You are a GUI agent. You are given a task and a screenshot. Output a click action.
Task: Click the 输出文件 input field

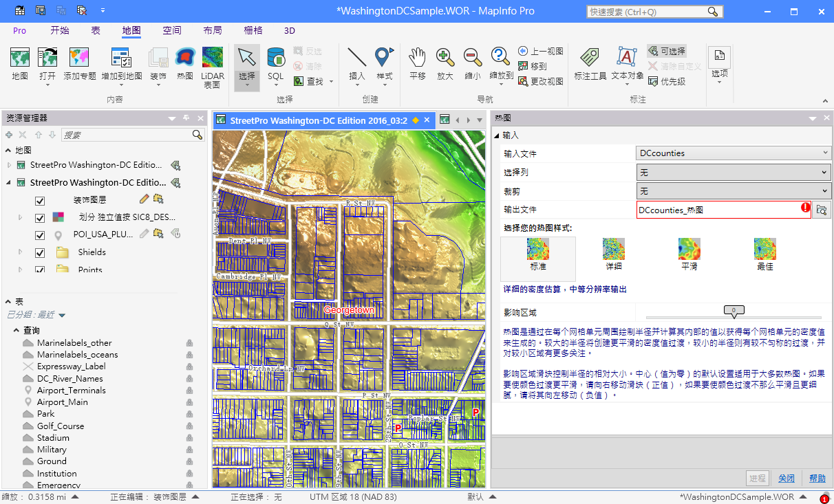pos(724,210)
